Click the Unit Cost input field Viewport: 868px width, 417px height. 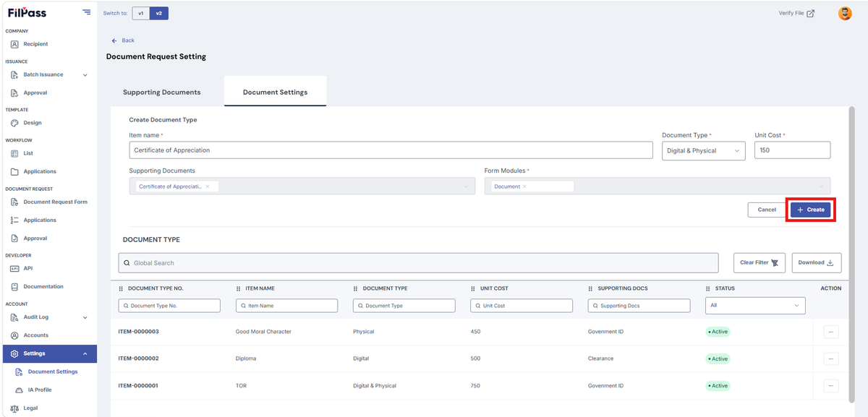coord(792,150)
